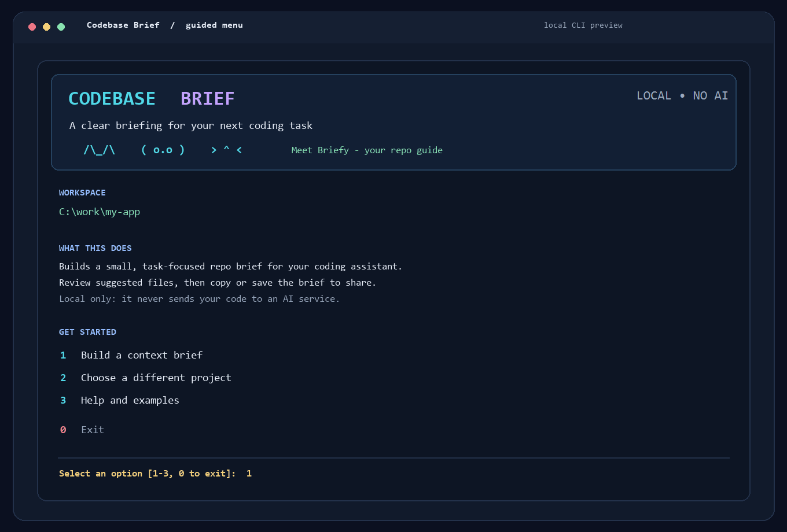Click the WORKSPACE section heading
This screenshot has width=787, height=532.
[x=82, y=193]
